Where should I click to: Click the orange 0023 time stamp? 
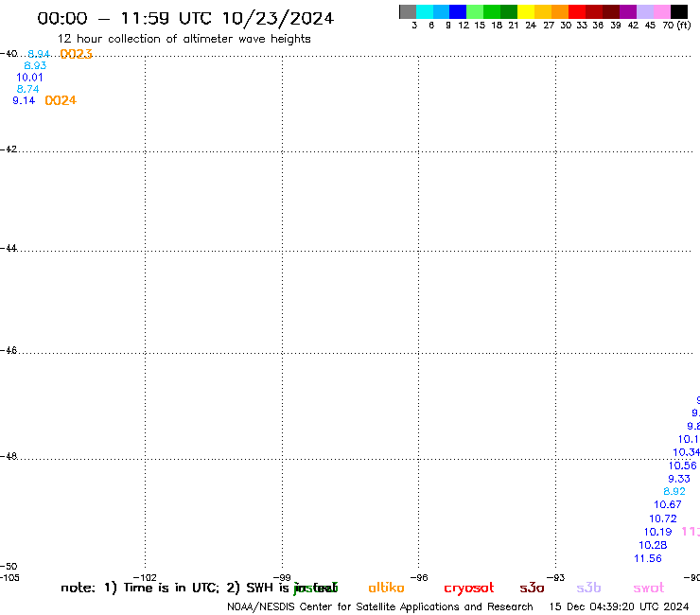tap(76, 54)
